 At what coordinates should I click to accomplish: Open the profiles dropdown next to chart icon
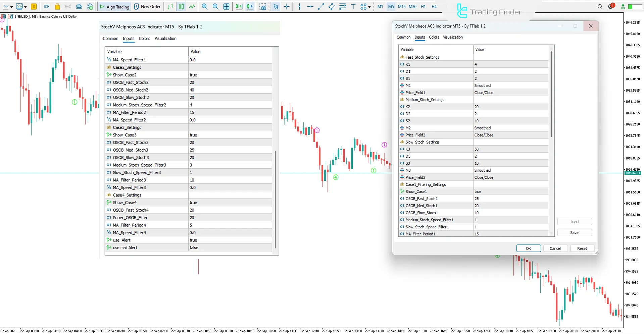point(25,6)
